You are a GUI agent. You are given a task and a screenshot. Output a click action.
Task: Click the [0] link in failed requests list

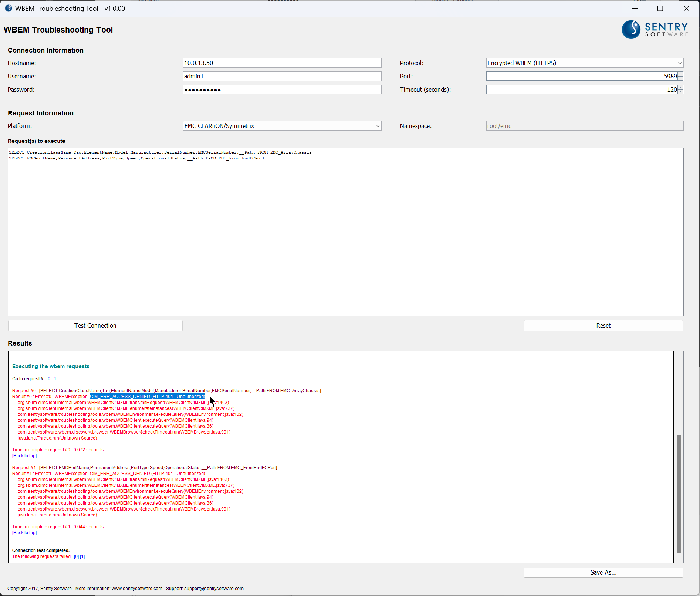pos(76,556)
